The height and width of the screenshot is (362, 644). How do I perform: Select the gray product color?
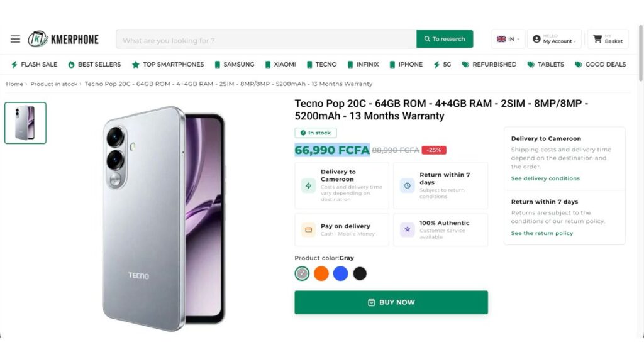point(302,273)
